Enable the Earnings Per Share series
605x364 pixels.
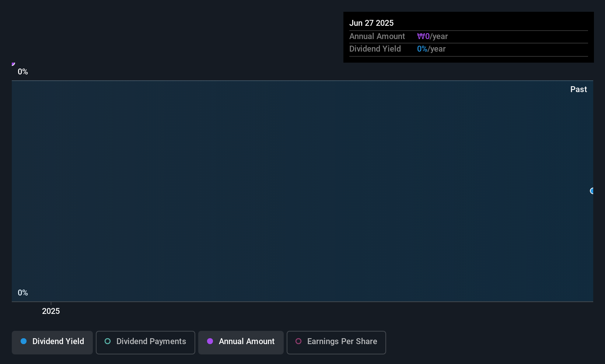pyautogui.click(x=336, y=342)
